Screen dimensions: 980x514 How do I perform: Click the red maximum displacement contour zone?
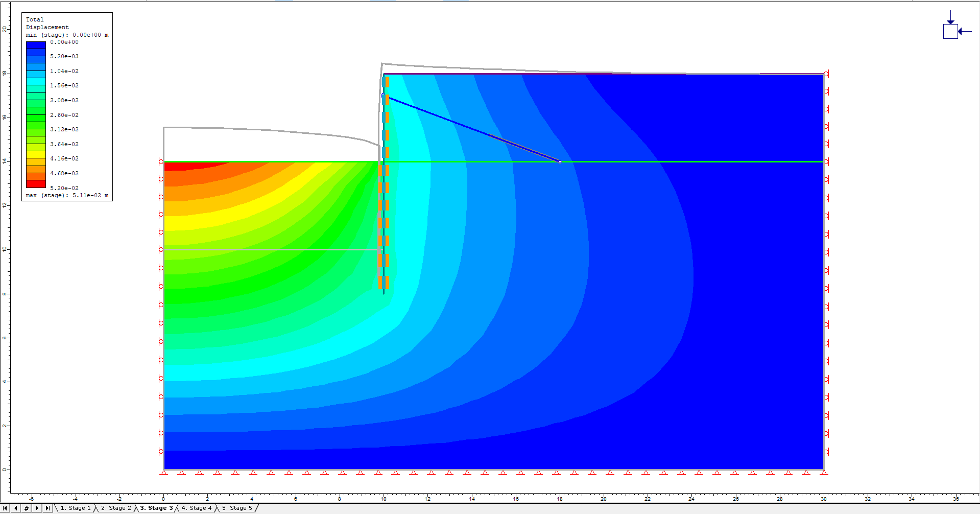[189, 166]
